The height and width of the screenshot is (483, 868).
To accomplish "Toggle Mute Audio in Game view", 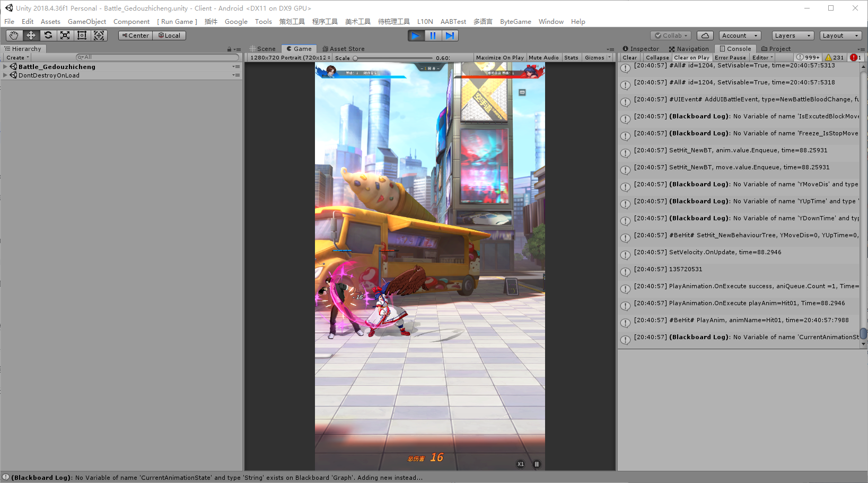I will (543, 57).
